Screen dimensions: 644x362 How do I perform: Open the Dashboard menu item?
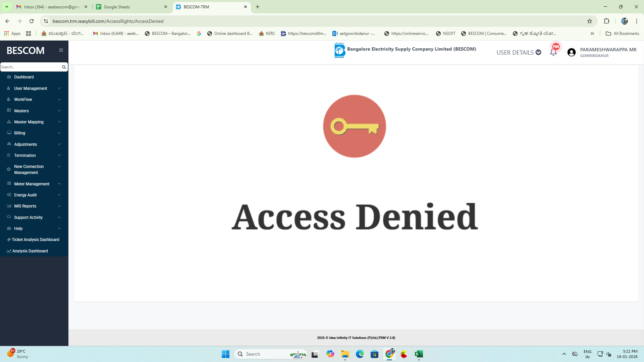(24, 77)
